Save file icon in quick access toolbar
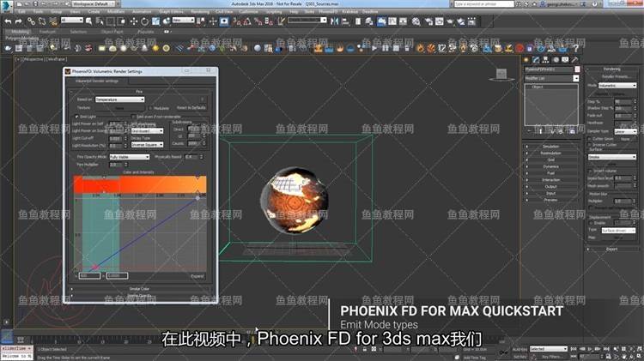This screenshot has height=361, width=644. click(x=36, y=4)
